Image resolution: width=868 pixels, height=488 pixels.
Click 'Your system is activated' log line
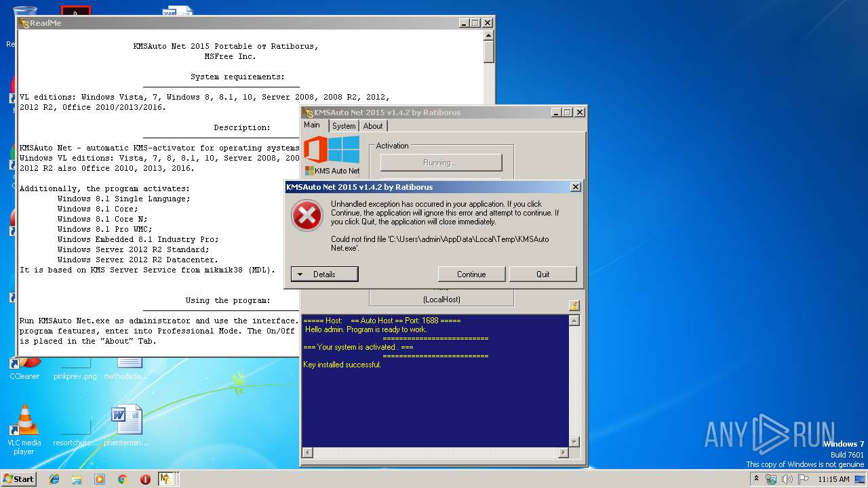point(358,347)
